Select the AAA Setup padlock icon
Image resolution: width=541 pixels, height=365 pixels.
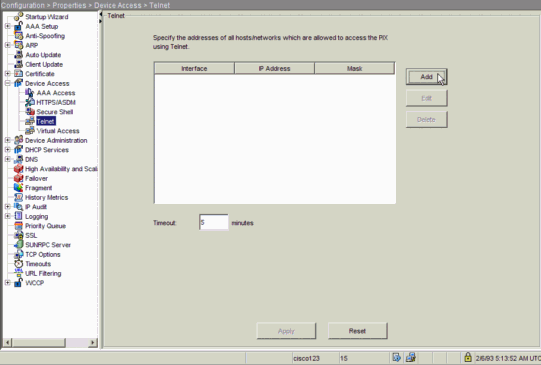pyautogui.click(x=19, y=26)
